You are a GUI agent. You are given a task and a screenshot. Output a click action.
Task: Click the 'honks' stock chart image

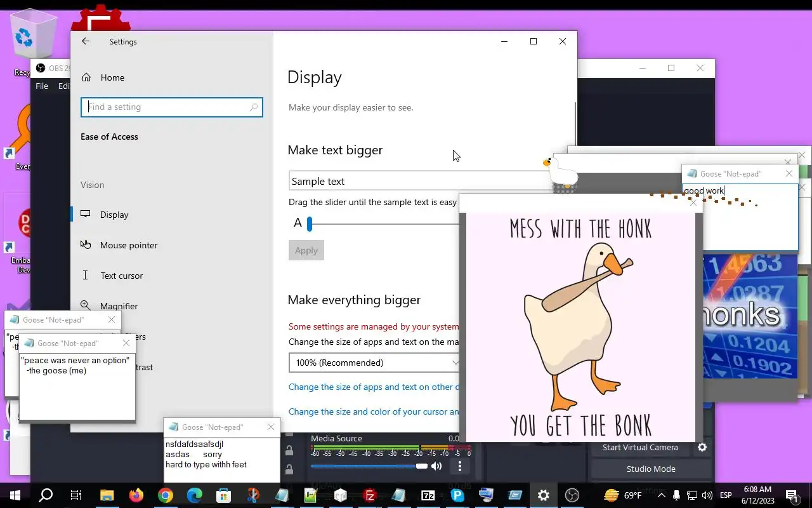point(750,316)
